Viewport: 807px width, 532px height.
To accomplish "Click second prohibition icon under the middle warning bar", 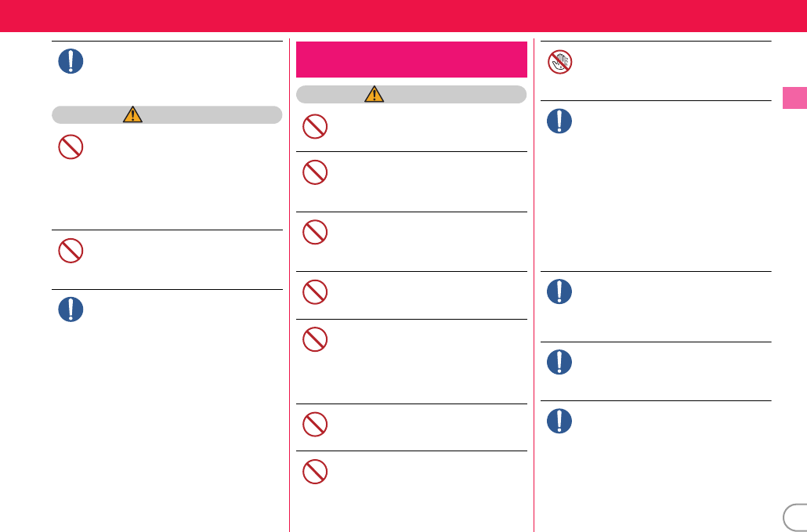I will [x=315, y=172].
